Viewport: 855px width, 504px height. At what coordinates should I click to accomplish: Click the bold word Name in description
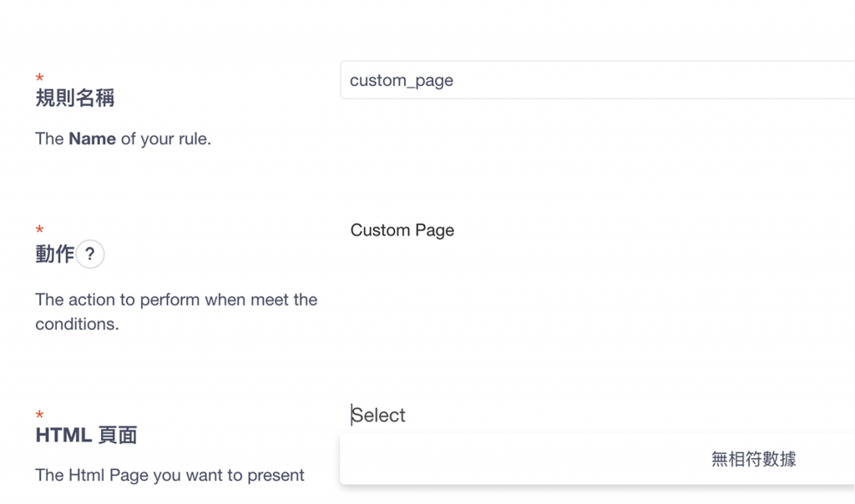92,139
